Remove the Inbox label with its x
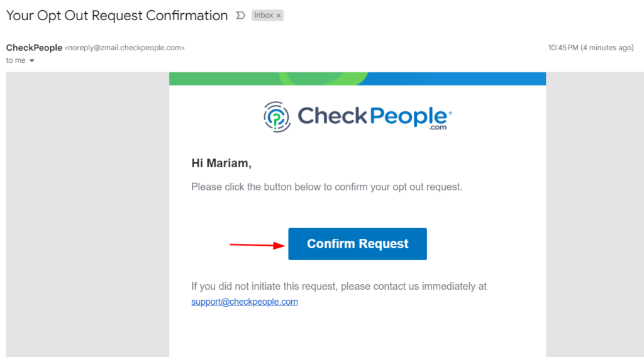Viewport: 644px width, 357px height. tap(279, 16)
